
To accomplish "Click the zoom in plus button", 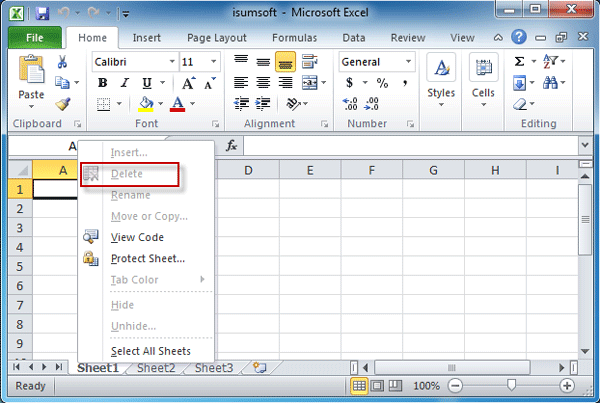I will coord(567,386).
